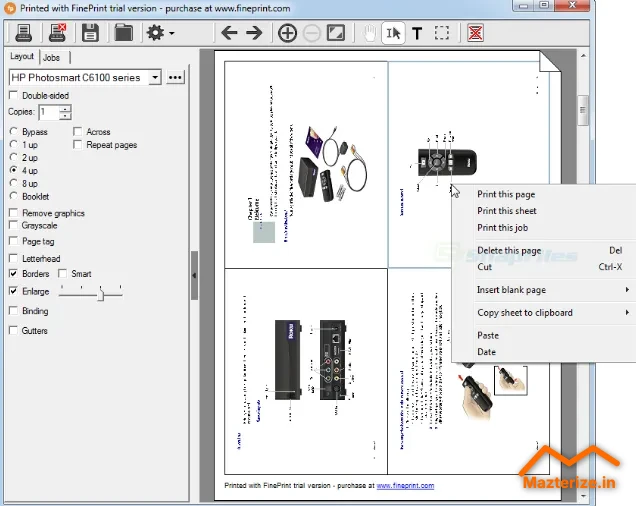Choose Print this sheet from context menu

click(507, 211)
